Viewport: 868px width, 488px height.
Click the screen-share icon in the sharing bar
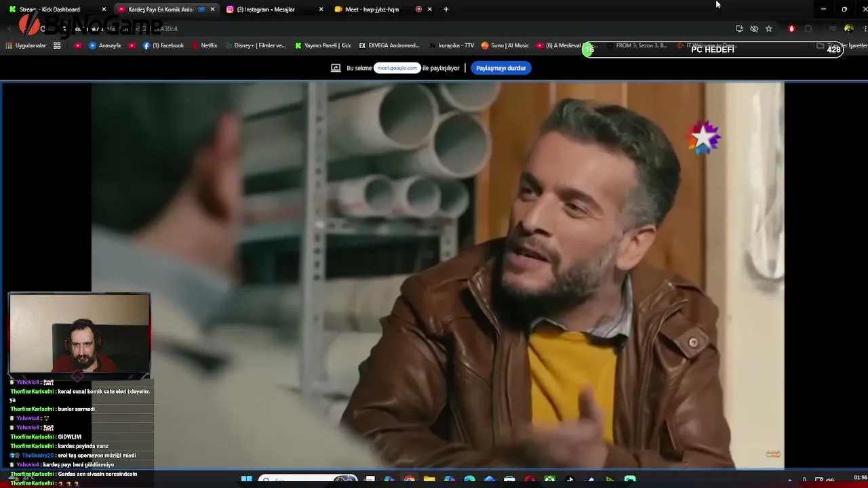pyautogui.click(x=336, y=68)
